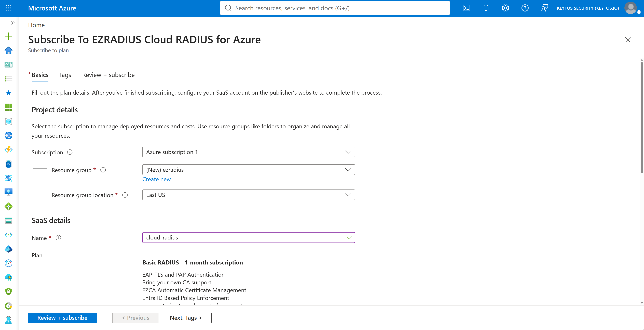Switch to the Tags tab
This screenshot has width=644, height=330.
click(65, 75)
